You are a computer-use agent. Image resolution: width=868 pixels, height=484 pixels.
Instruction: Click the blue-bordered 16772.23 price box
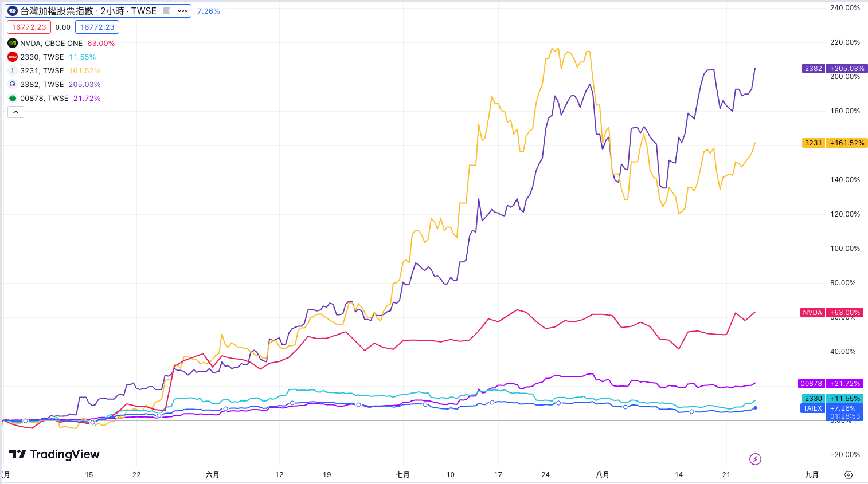(x=97, y=27)
